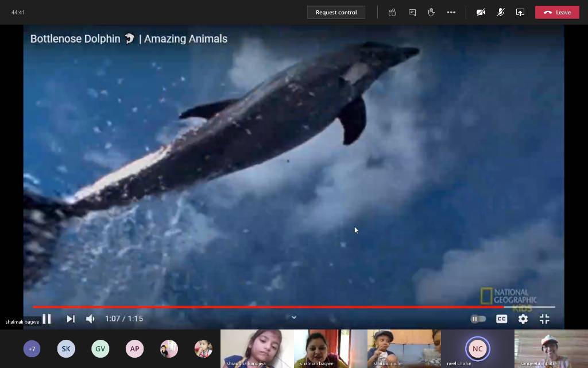The width and height of the screenshot is (588, 368).
Task: Open the More actions ellipsis menu
Action: [451, 13]
